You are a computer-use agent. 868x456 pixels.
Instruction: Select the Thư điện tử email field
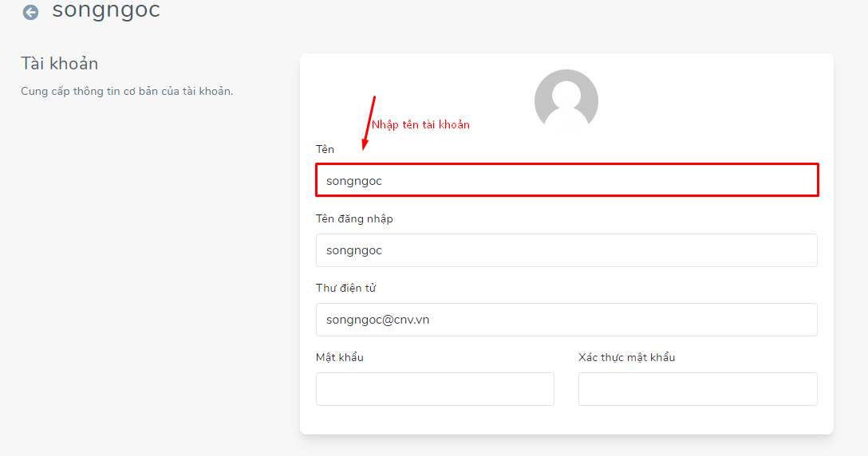(x=566, y=320)
